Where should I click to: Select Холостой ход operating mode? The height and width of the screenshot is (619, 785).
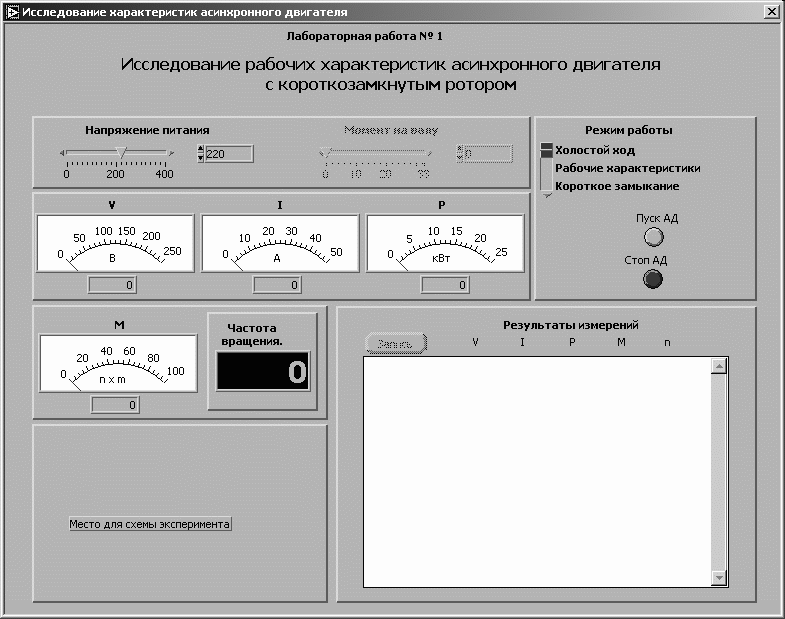pos(595,150)
